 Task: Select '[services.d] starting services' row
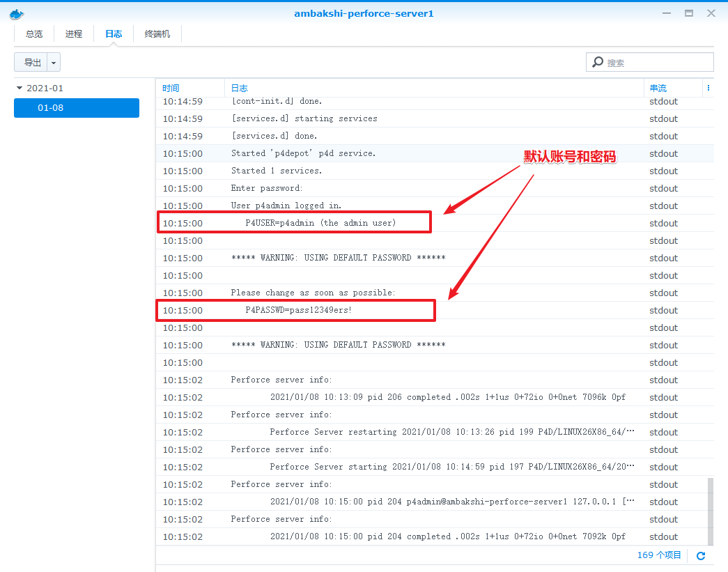point(435,119)
